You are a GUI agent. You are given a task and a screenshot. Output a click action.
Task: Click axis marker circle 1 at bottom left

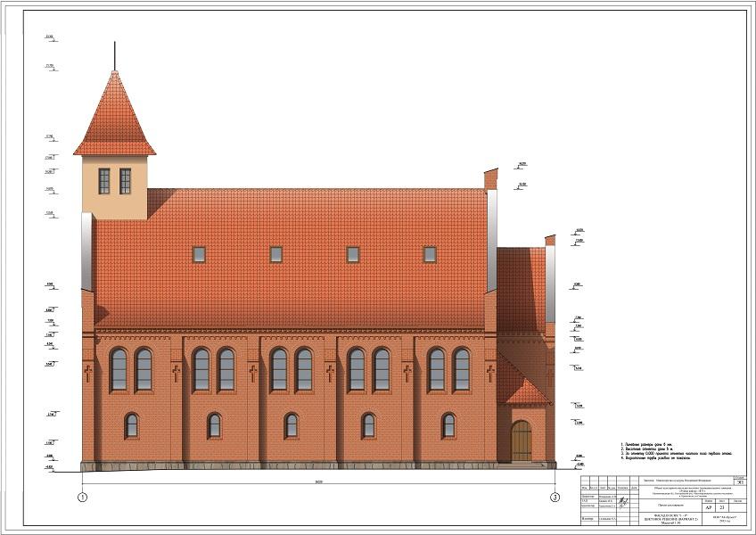pyautogui.click(x=82, y=497)
